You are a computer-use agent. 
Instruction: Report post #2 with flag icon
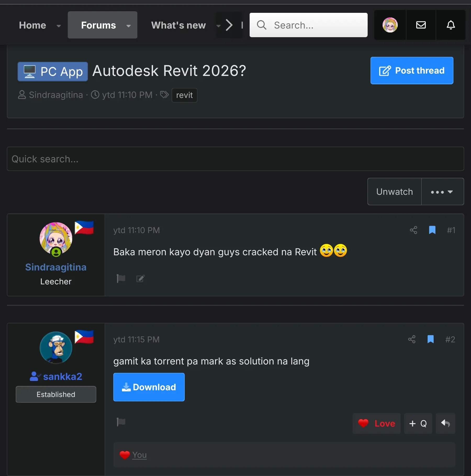[121, 422]
